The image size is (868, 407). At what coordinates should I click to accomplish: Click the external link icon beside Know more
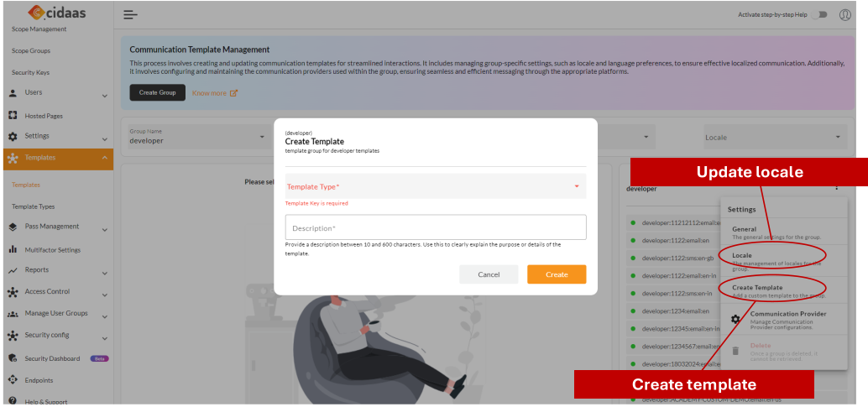233,93
